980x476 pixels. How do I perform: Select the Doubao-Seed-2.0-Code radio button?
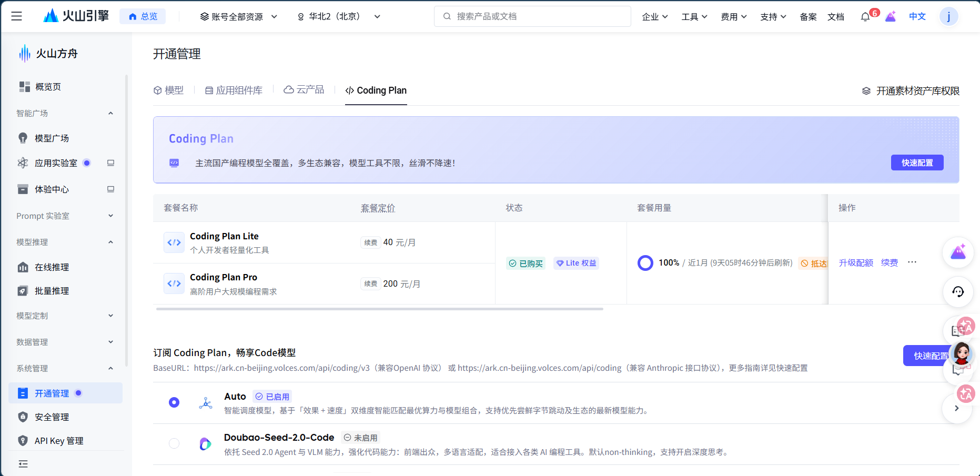coord(174,443)
